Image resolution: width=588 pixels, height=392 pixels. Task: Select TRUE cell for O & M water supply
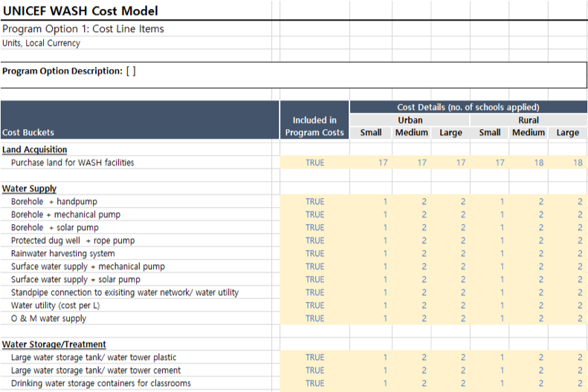pyautogui.click(x=314, y=318)
